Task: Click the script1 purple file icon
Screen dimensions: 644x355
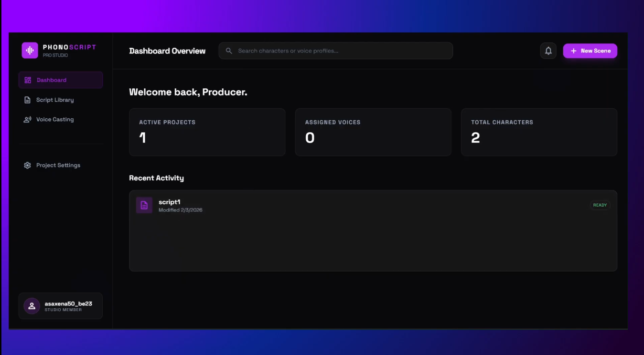Action: pyautogui.click(x=144, y=205)
